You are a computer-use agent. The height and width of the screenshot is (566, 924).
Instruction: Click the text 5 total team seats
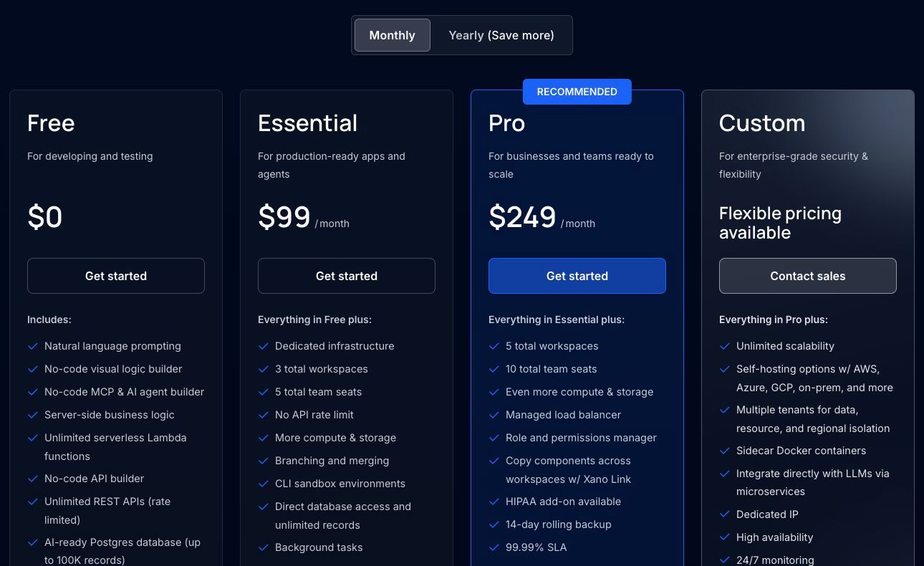pos(319,392)
